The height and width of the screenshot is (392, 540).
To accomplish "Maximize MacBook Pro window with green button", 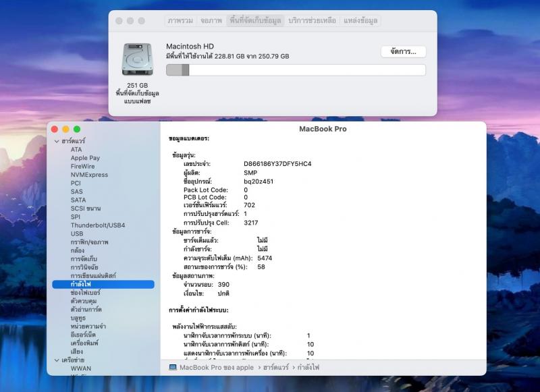I will coord(77,129).
